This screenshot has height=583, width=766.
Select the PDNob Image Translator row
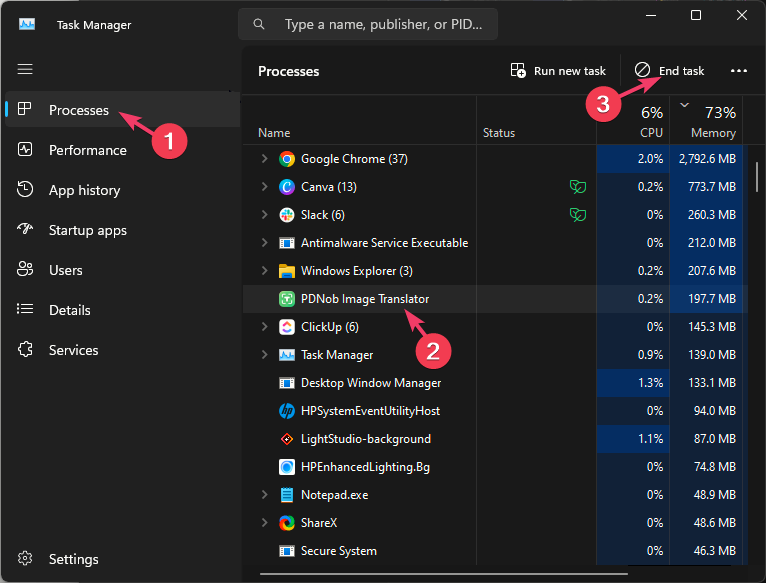tap(495, 299)
